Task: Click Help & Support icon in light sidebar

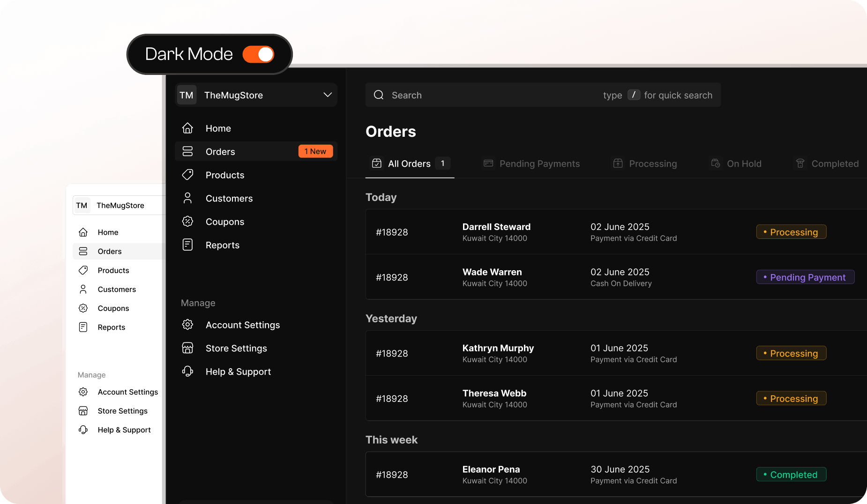Action: 83,430
